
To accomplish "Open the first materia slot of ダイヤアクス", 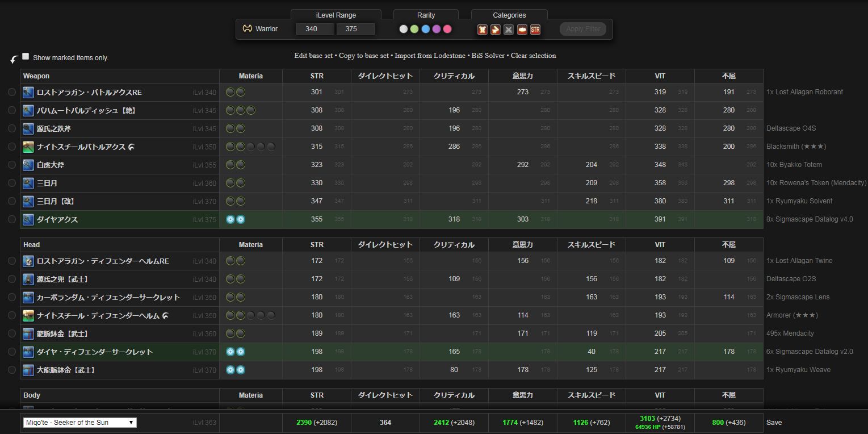I will 230,219.
